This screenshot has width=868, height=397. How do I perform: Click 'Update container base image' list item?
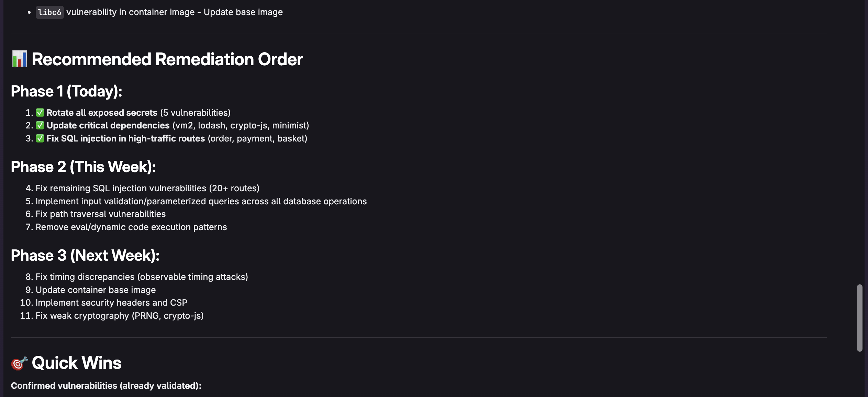[x=96, y=290]
